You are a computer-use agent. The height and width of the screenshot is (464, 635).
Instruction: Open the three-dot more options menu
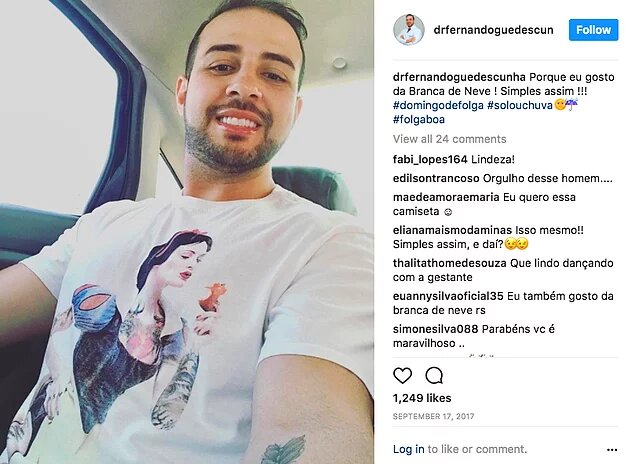(x=612, y=450)
